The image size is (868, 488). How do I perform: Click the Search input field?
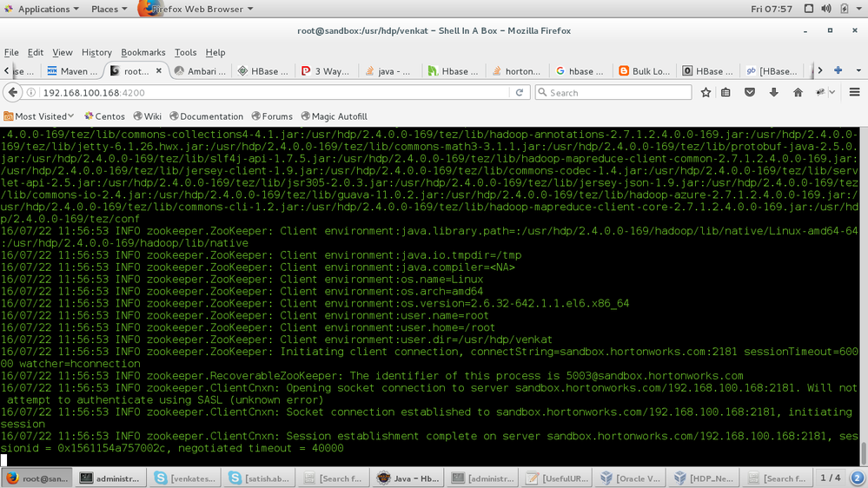point(613,92)
